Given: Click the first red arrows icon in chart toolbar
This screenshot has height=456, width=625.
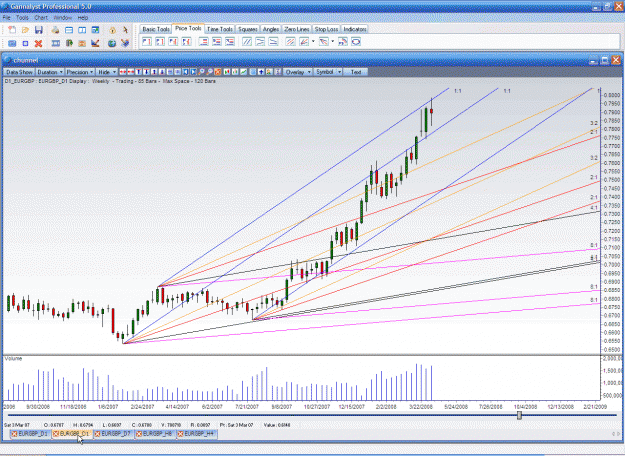Looking at the screenshot, I should coord(123,72).
